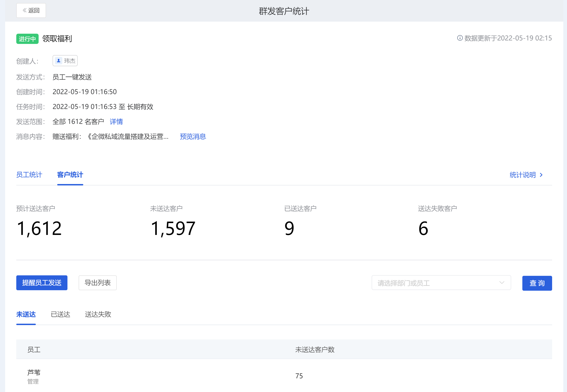Click the 管理 department label under 芦苇

point(33,382)
